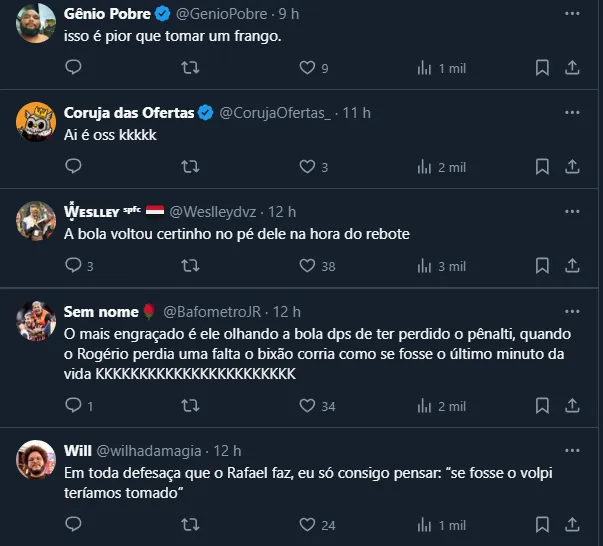Open more options on Gênio Pobre's tweet

tap(571, 15)
